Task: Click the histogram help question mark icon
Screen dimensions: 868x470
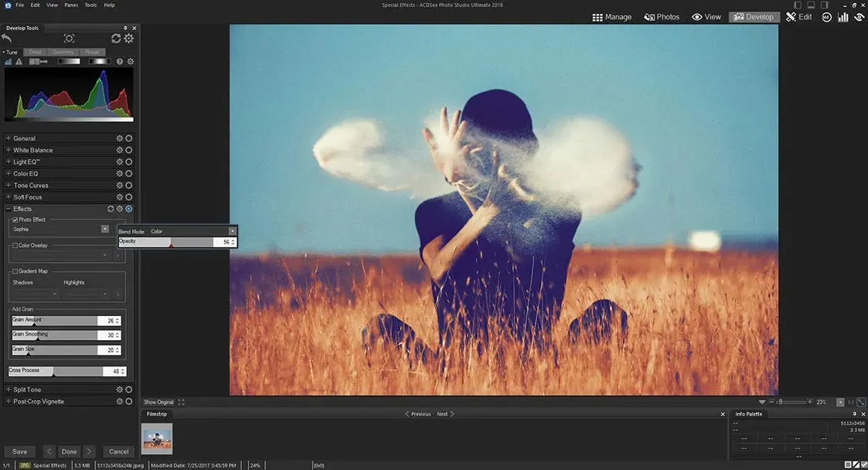Action: coord(120,61)
